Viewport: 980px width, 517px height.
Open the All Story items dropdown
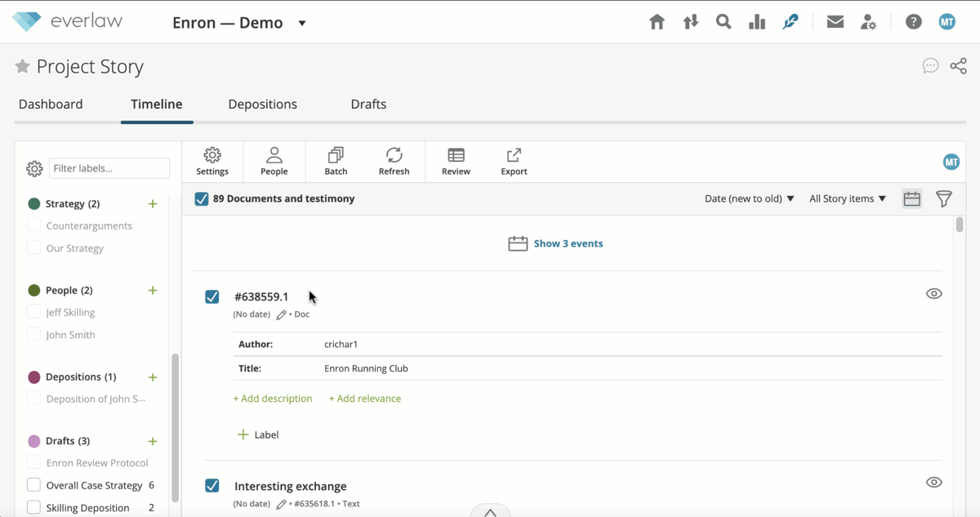pyautogui.click(x=848, y=198)
